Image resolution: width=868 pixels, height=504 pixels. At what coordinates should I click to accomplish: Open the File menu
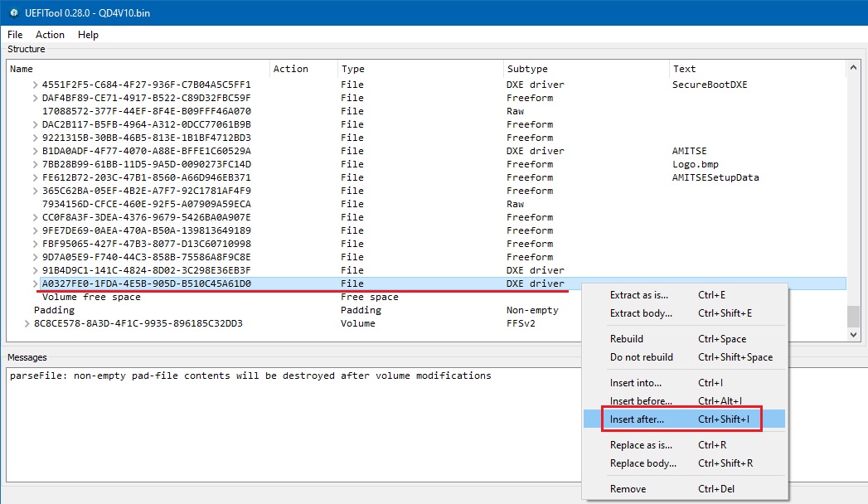15,34
